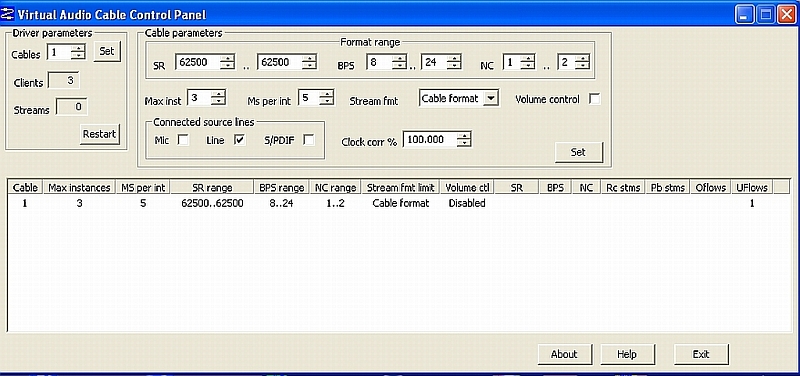Click the Max instances column header
800x376 pixels.
click(79, 187)
